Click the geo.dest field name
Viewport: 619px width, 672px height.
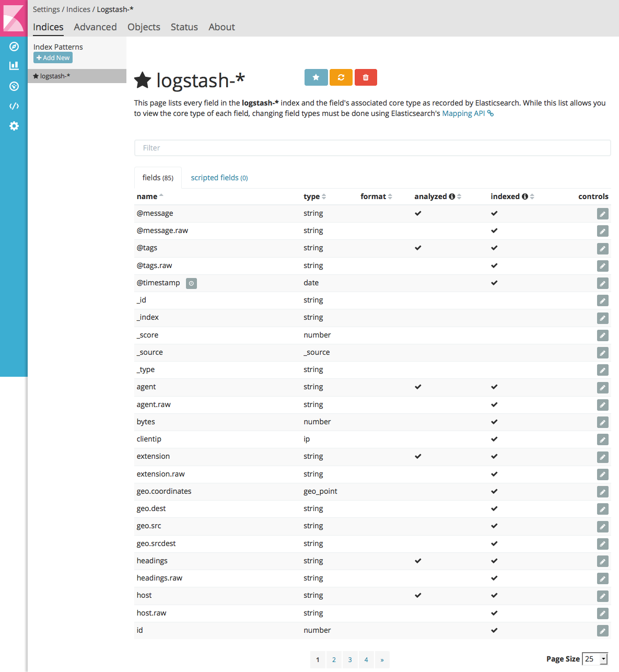pos(151,508)
